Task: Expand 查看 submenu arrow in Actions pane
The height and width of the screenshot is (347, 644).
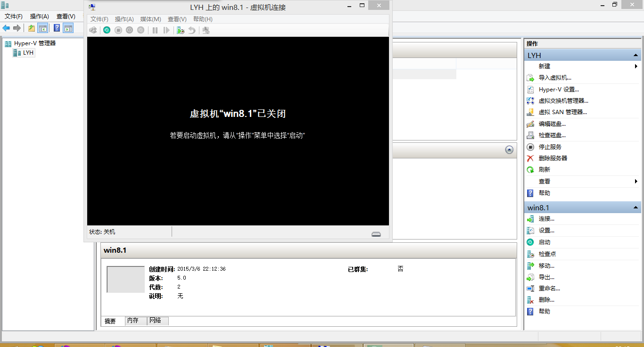Action: (636, 182)
